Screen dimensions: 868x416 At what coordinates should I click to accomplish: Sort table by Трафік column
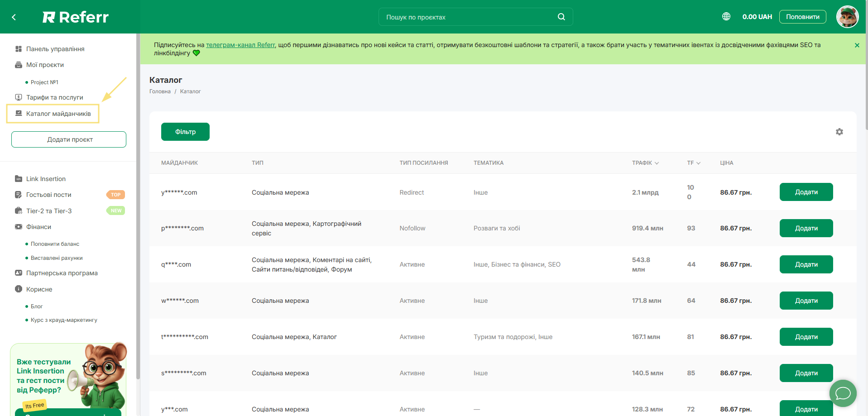coord(645,163)
